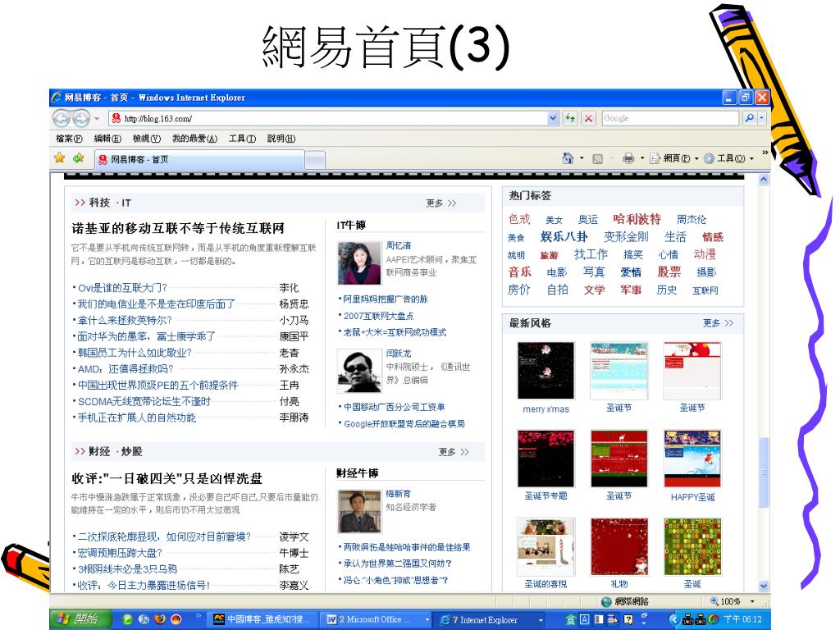Open the 說明(H) menu

[x=281, y=138]
